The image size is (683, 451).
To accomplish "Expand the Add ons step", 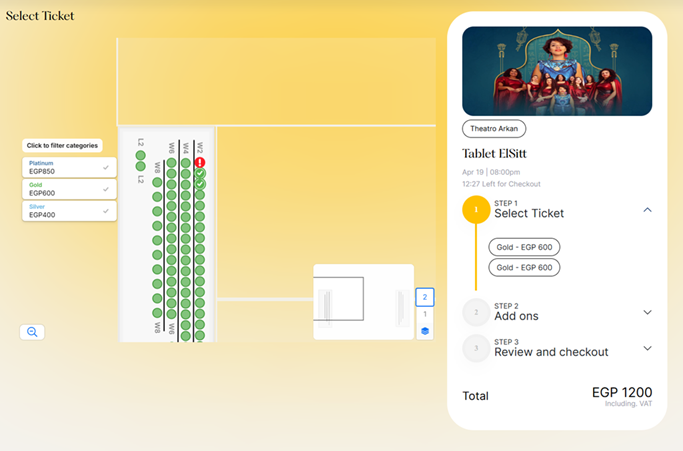I will 647,312.
